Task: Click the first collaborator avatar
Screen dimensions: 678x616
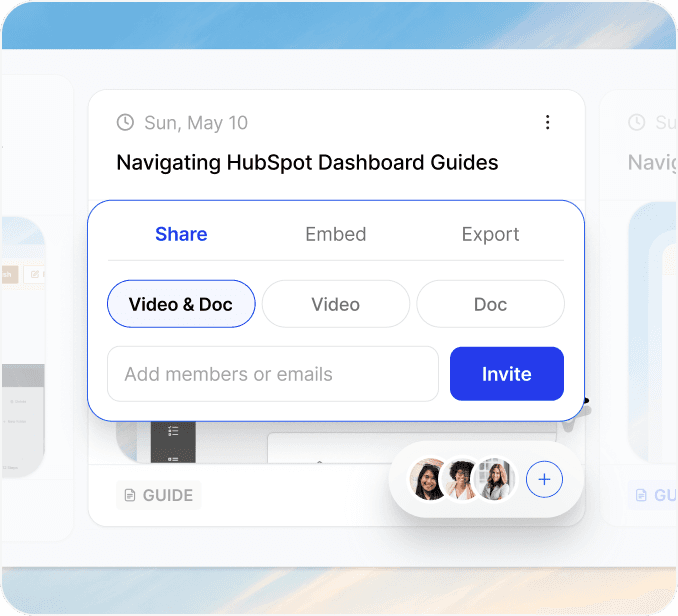Action: (427, 479)
